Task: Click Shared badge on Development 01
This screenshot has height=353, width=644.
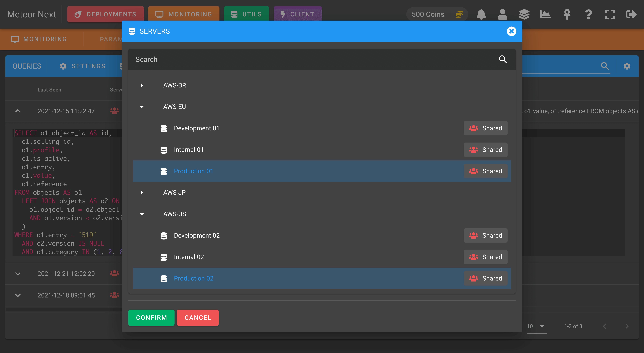Action: pyautogui.click(x=485, y=128)
